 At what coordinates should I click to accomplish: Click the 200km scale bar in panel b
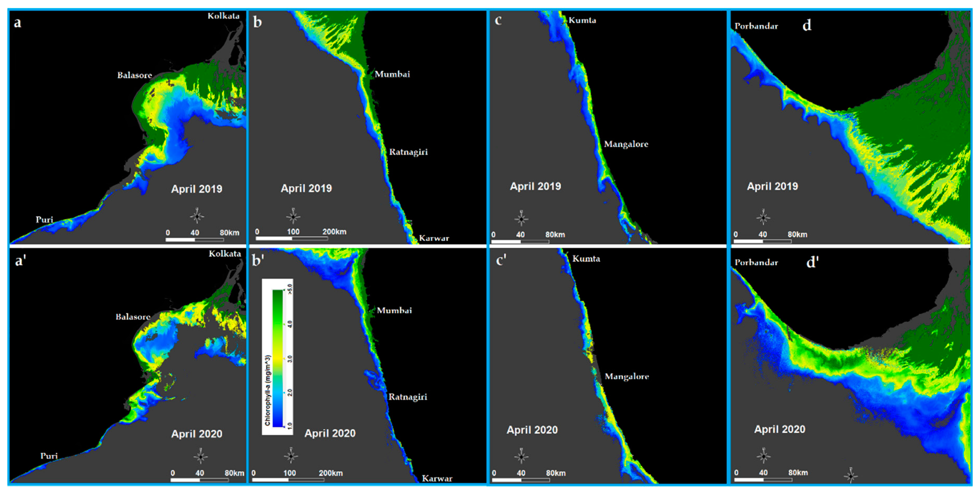click(291, 239)
